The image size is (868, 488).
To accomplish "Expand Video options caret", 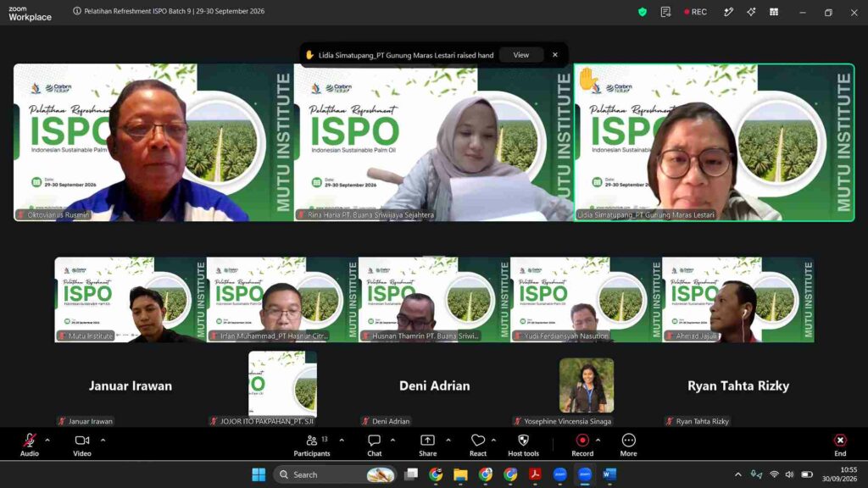I will 103,441.
